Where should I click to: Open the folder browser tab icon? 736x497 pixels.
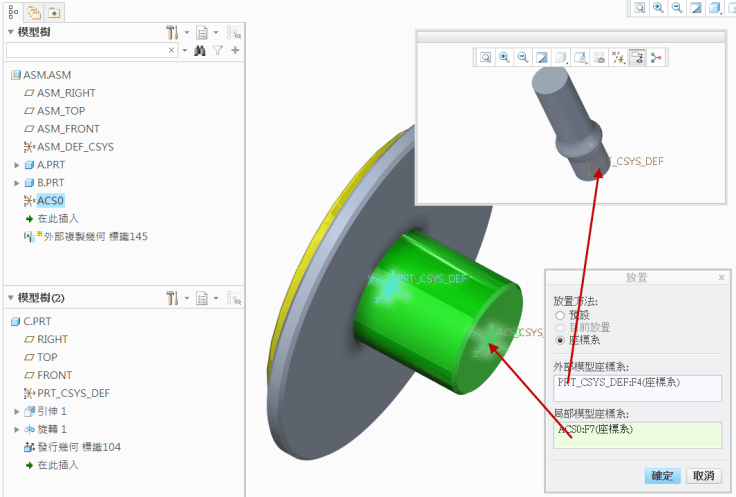point(33,12)
